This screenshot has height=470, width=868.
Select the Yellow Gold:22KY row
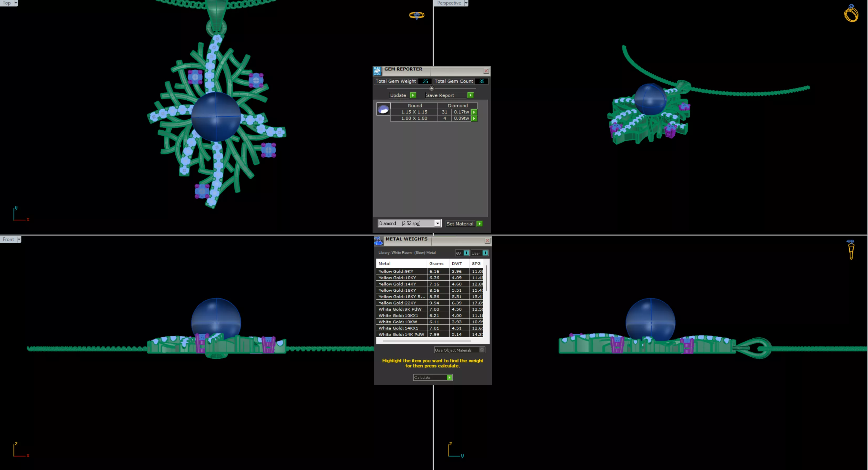tap(430, 303)
